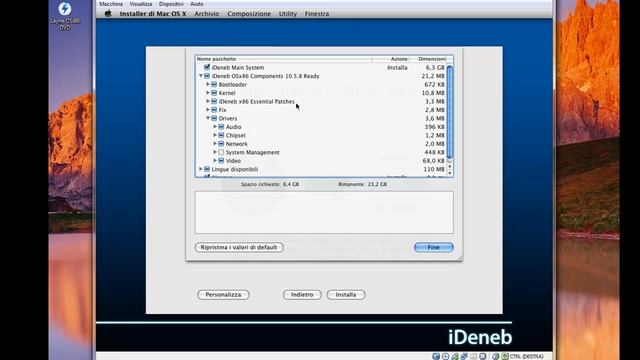Image resolution: width=640 pixels, height=360 pixels.
Task: Click the shared folders status icon
Action: click(473, 356)
